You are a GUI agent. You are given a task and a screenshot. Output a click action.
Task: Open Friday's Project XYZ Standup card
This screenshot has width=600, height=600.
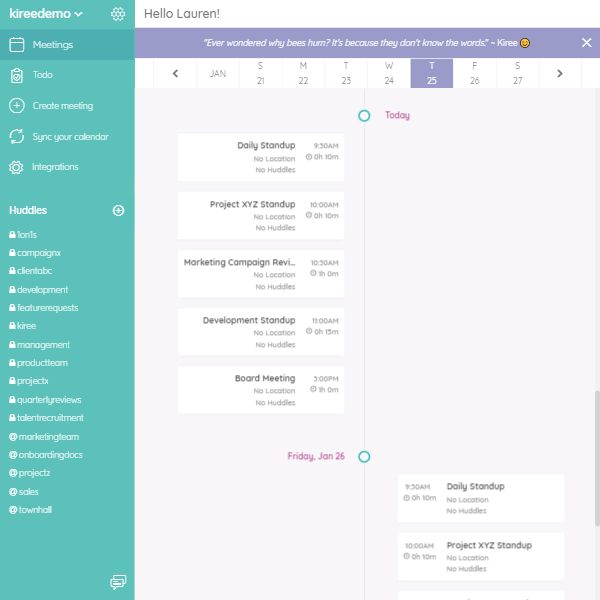481,556
